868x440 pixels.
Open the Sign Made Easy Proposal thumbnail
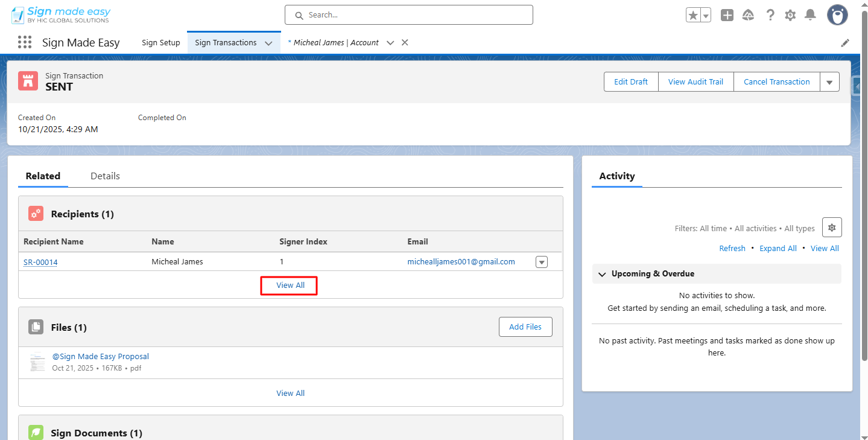click(x=37, y=362)
